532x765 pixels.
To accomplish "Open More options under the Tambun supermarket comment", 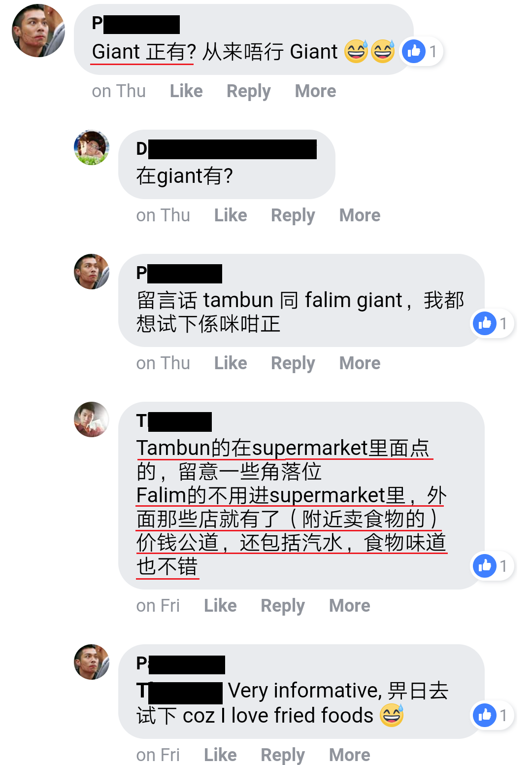I will pos(349,606).
